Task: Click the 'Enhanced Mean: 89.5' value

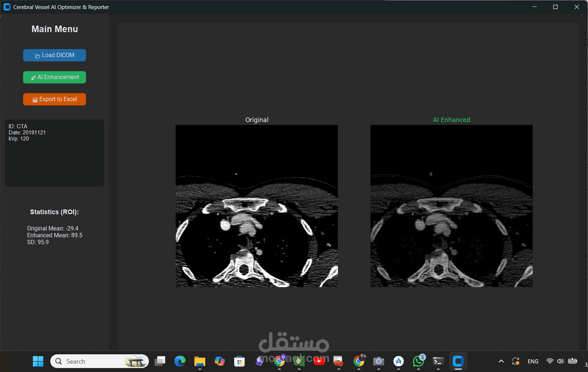Action: pyautogui.click(x=55, y=235)
